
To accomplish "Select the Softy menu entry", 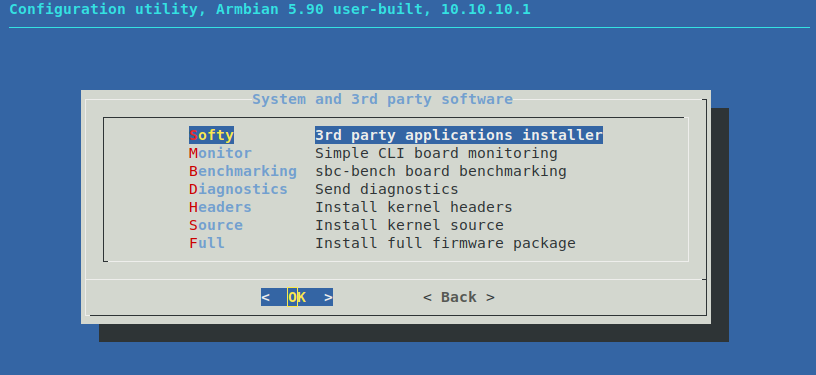I will pos(211,135).
